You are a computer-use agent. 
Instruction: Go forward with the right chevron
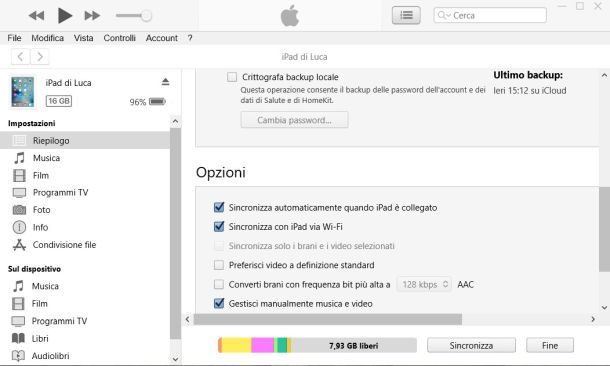40,57
